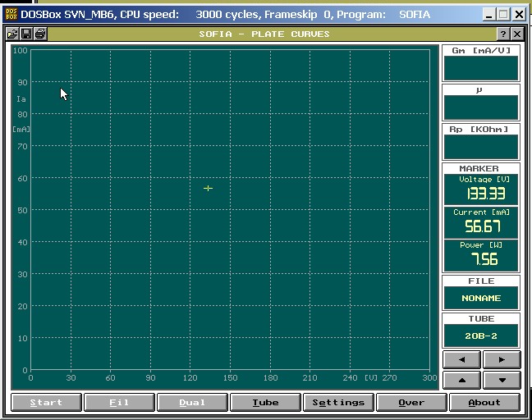This screenshot has width=532, height=420.
Task: Click the Dual button
Action: click(193, 402)
